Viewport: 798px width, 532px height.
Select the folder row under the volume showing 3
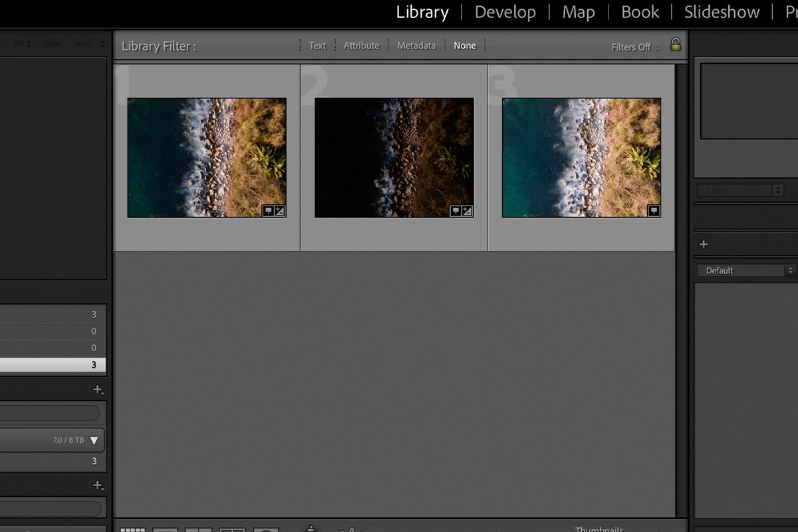[x=53, y=461]
